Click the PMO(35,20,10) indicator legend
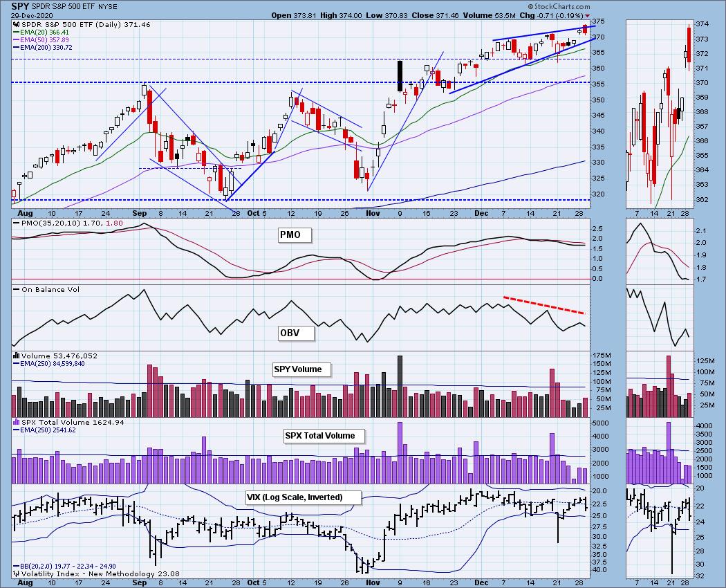The height and width of the screenshot is (588, 726). (x=68, y=223)
